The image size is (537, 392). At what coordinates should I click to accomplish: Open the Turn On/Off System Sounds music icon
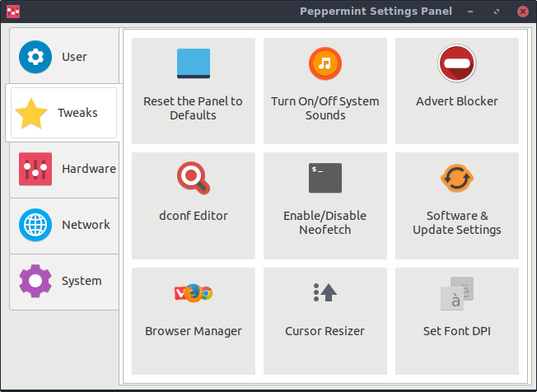click(325, 63)
